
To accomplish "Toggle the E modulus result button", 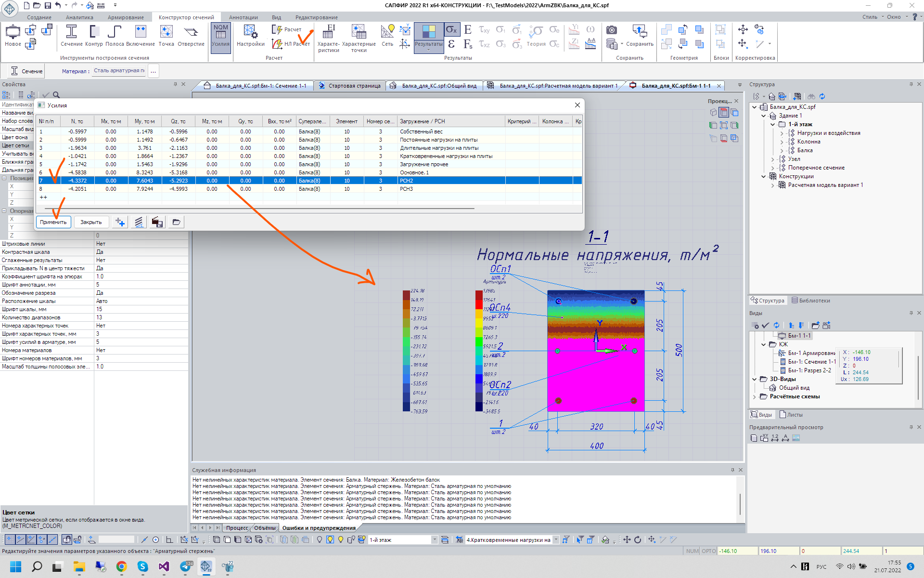I will pyautogui.click(x=468, y=29).
